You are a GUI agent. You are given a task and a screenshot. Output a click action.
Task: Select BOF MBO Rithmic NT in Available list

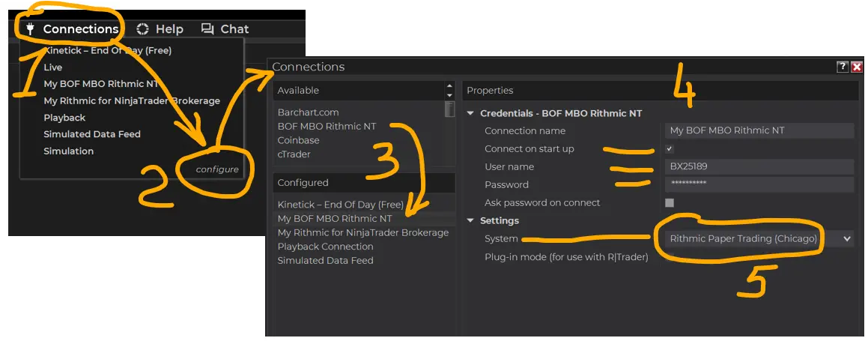point(327,126)
